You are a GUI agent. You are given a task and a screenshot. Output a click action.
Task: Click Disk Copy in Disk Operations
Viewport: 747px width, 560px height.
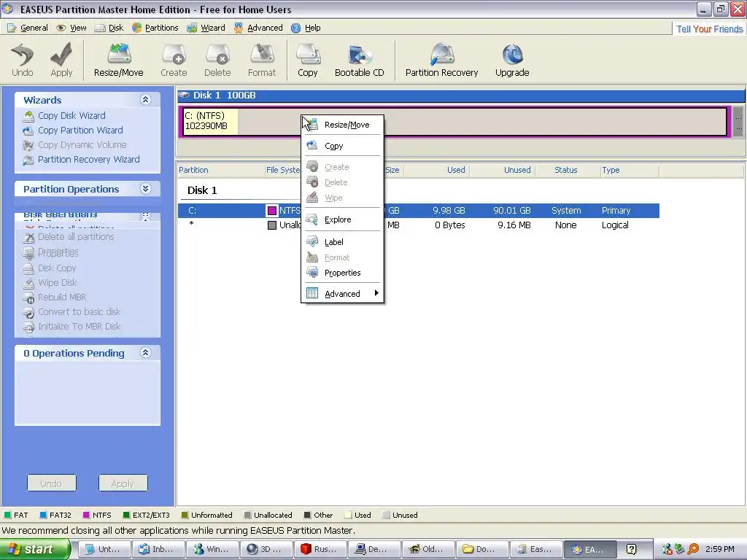57,268
